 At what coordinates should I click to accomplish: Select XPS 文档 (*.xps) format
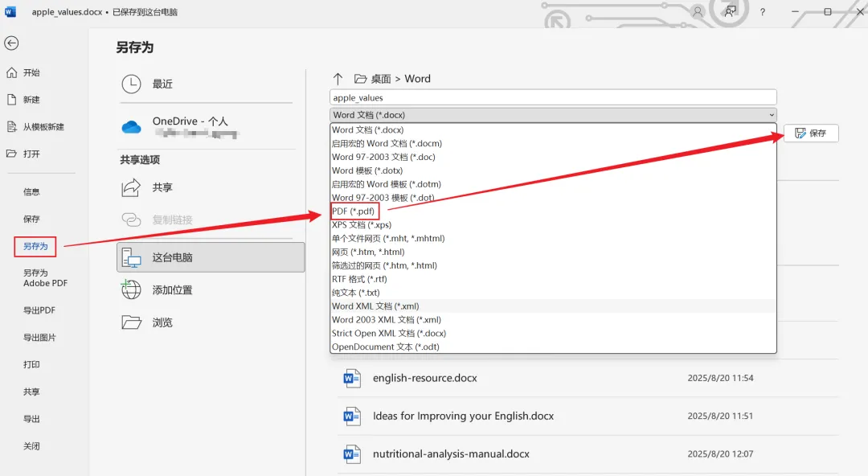coord(553,225)
